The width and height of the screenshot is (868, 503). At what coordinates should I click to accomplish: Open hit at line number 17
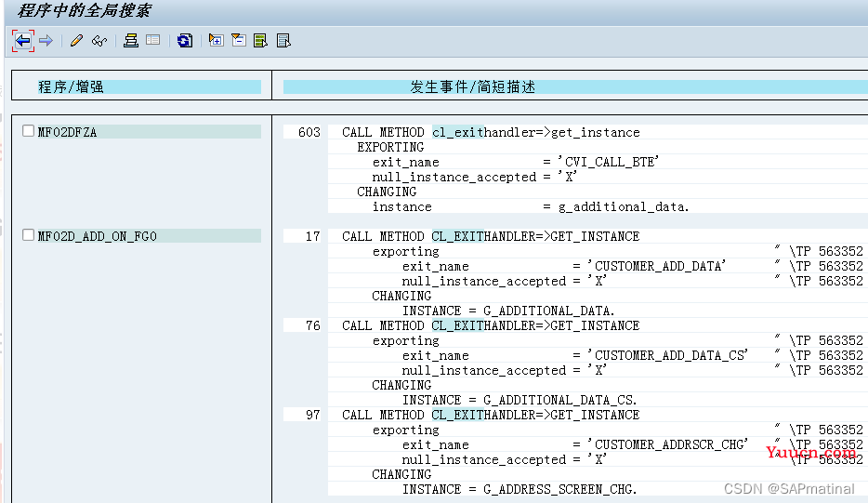[x=313, y=236]
